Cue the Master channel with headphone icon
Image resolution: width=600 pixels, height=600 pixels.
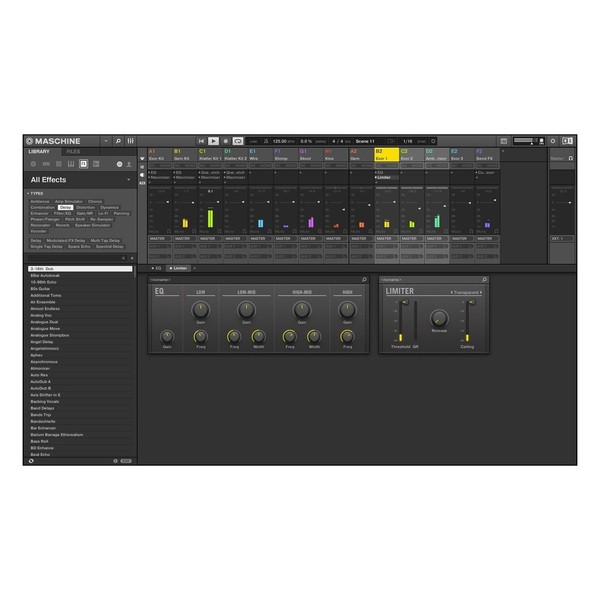tap(571, 158)
